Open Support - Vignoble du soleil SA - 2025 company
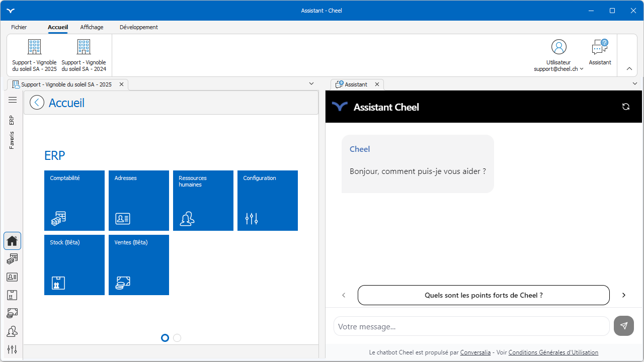This screenshot has height=362, width=644. pyautogui.click(x=34, y=55)
